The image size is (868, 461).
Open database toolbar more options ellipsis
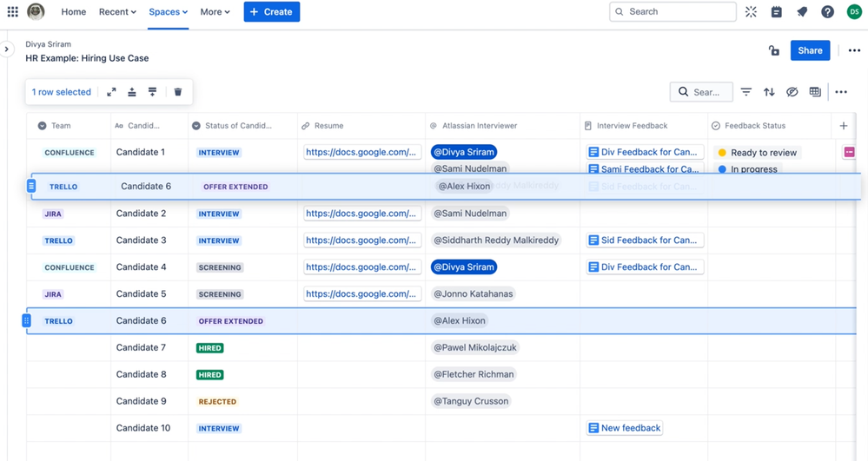click(841, 92)
